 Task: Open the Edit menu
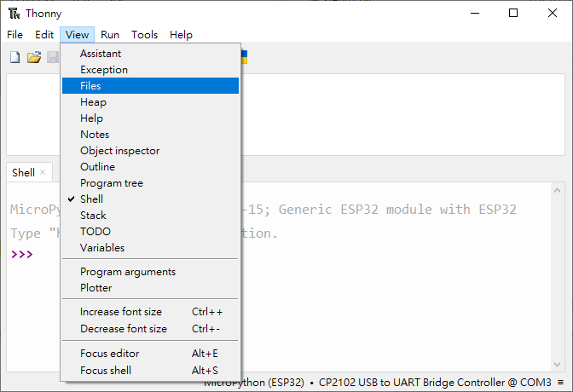coord(44,35)
